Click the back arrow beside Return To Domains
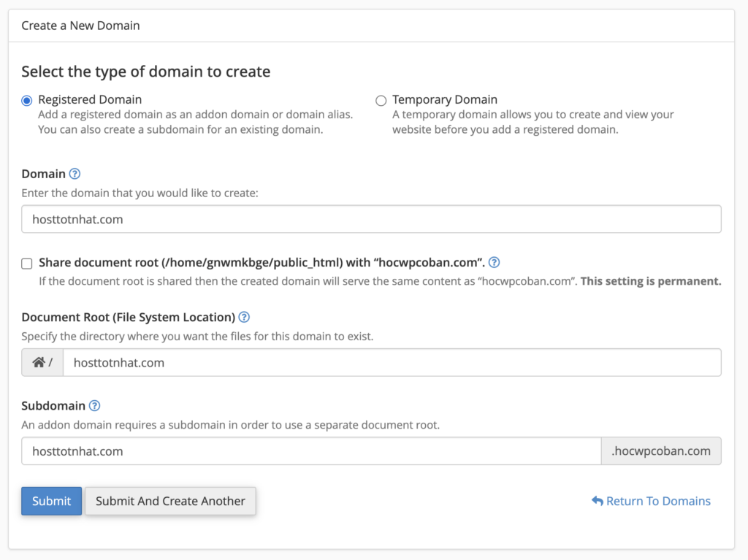The image size is (748, 560). (x=598, y=501)
